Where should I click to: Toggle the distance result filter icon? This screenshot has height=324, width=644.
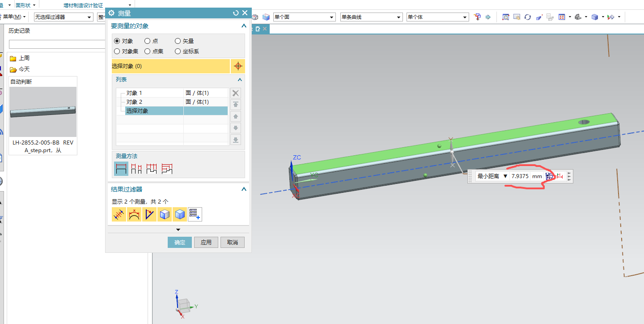119,215
